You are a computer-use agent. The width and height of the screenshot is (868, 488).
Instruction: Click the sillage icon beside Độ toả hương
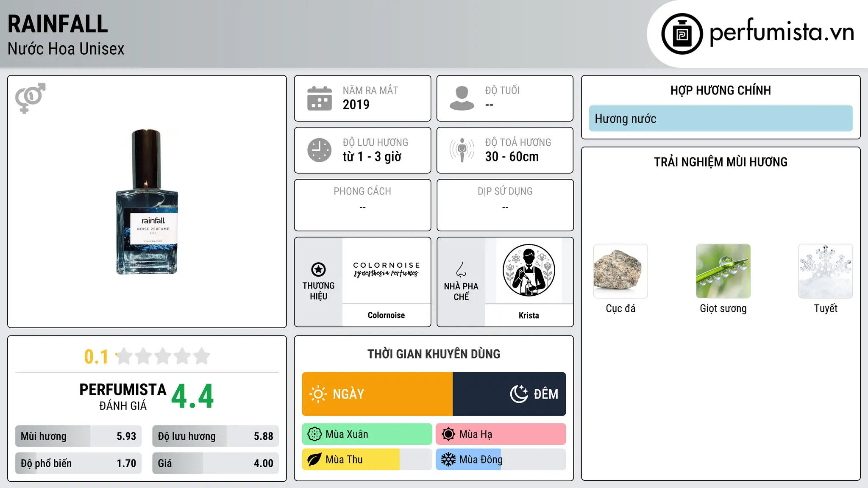pyautogui.click(x=462, y=150)
